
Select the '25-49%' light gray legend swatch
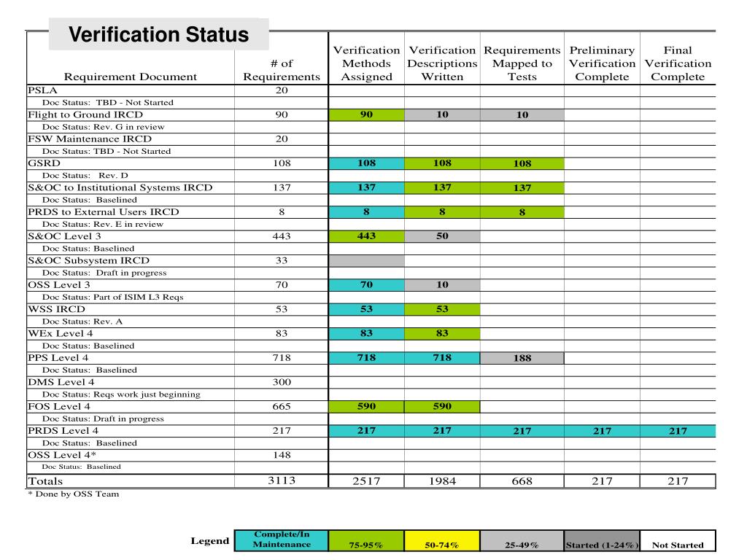click(522, 540)
